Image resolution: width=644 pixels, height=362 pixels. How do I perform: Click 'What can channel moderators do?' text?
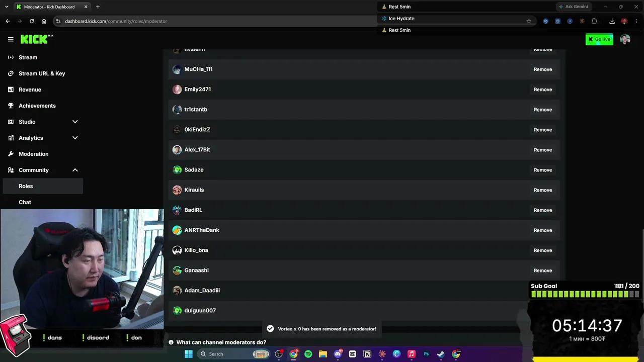pos(221,342)
